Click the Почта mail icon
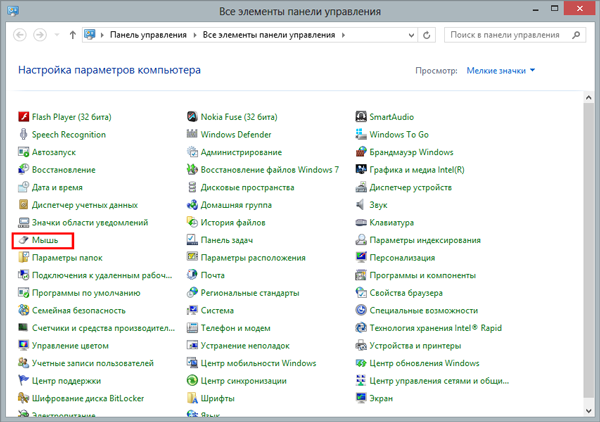Screen dimensions: 600x422 click(192, 275)
